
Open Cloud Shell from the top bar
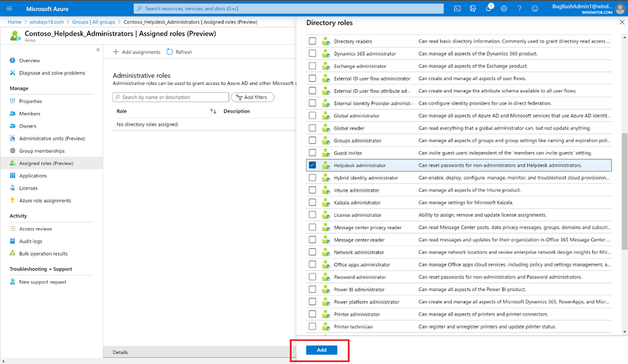click(x=457, y=8)
